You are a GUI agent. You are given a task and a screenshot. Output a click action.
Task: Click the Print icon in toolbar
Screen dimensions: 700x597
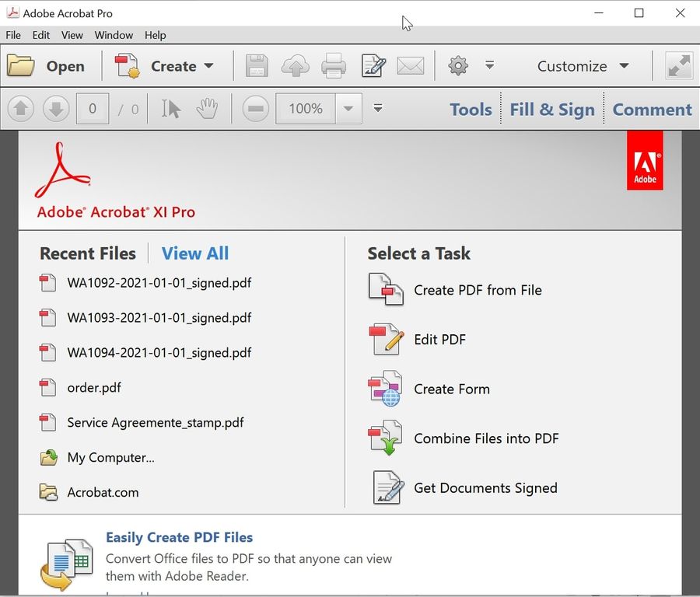pos(334,66)
